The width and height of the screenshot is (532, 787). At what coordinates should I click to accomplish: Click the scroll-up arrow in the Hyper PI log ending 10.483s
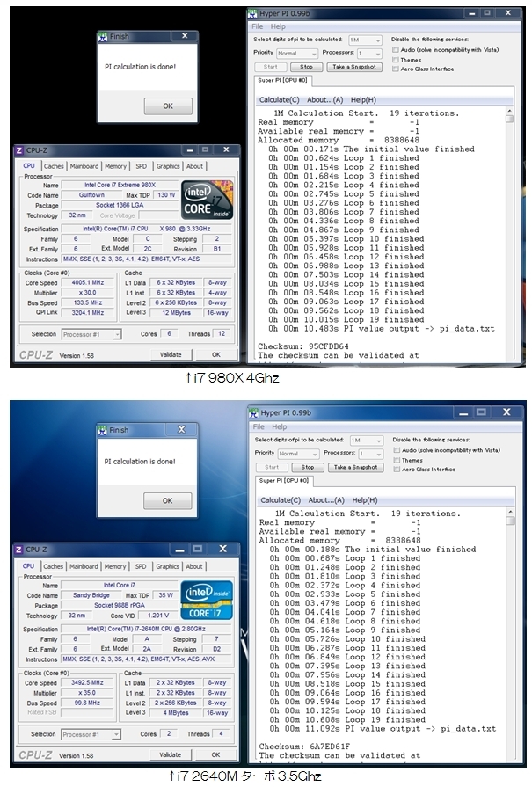tap(509, 111)
